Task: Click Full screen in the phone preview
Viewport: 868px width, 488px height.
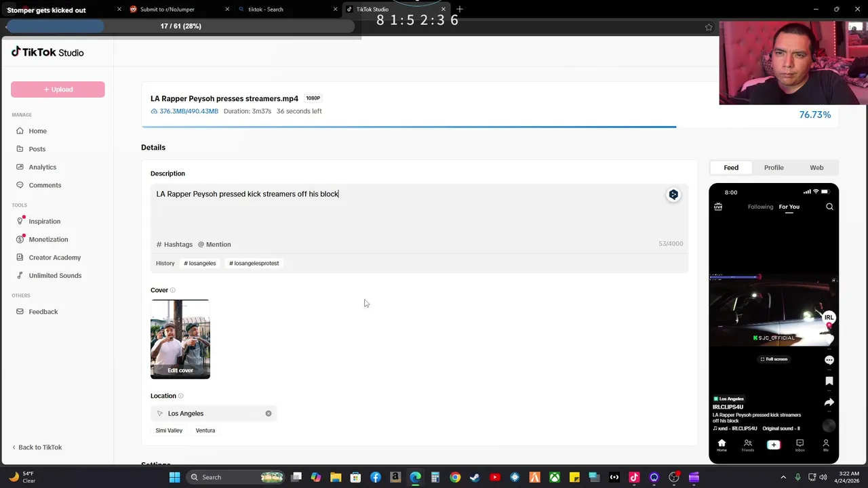Action: tap(774, 359)
